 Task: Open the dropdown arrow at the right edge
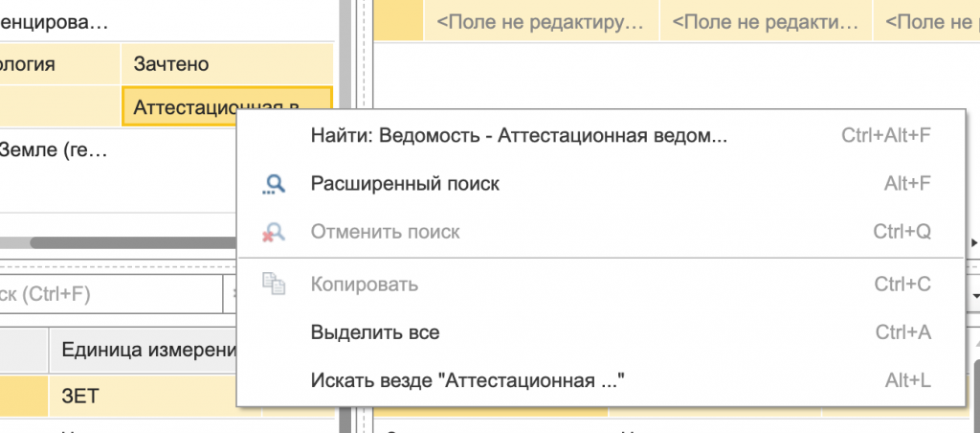[x=974, y=295]
